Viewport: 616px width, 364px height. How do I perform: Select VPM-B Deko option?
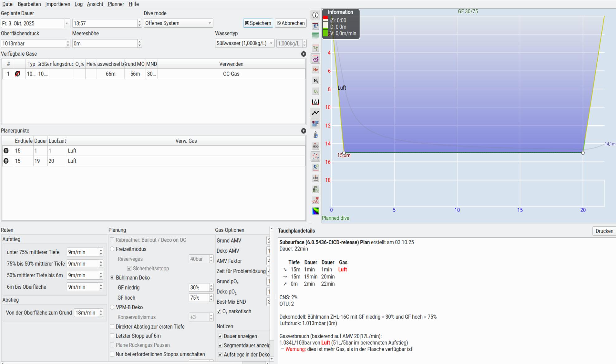(x=112, y=307)
